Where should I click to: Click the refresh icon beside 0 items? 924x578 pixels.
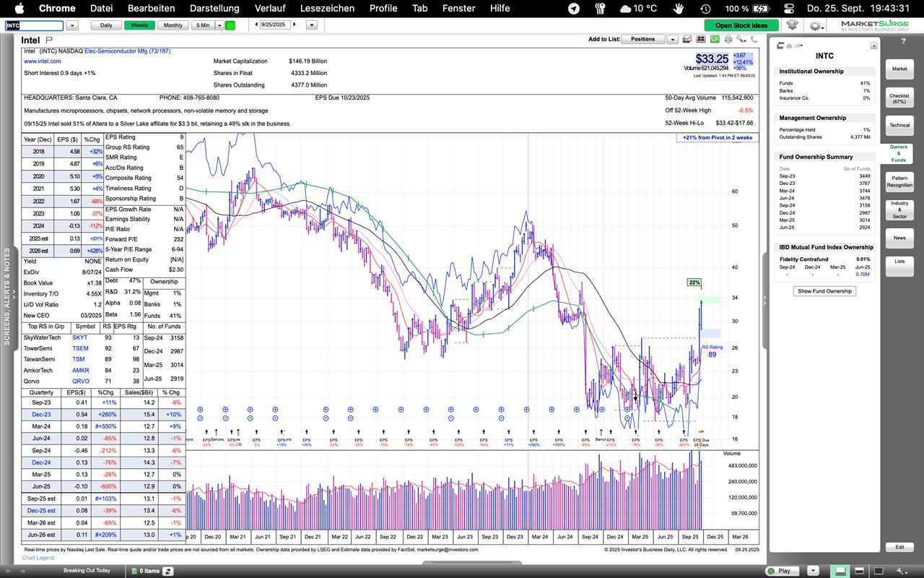(167, 571)
